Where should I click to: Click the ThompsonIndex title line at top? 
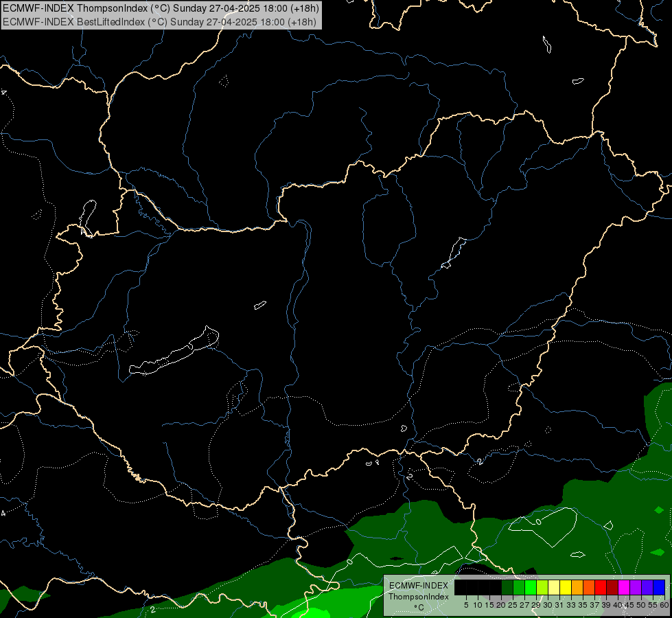click(161, 8)
